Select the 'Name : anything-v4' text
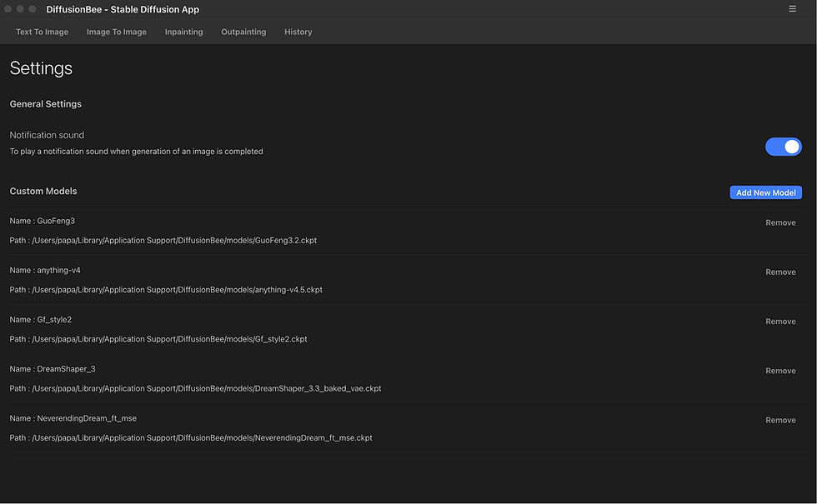Screen dimensions: 817x504 coord(45,270)
